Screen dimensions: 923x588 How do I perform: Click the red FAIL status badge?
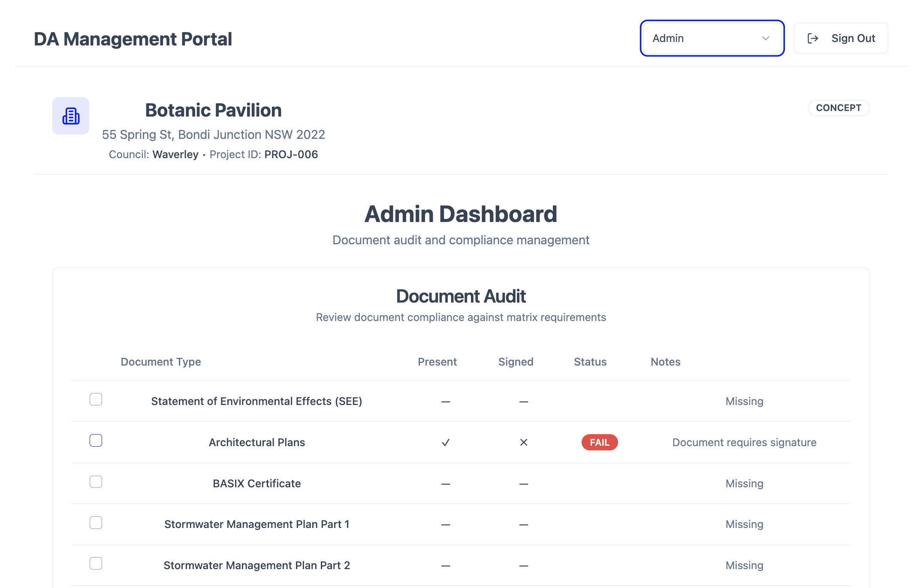[x=599, y=442]
